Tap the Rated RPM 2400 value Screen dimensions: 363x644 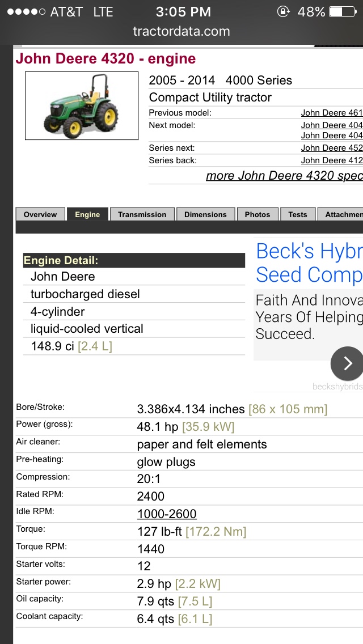[x=151, y=497]
